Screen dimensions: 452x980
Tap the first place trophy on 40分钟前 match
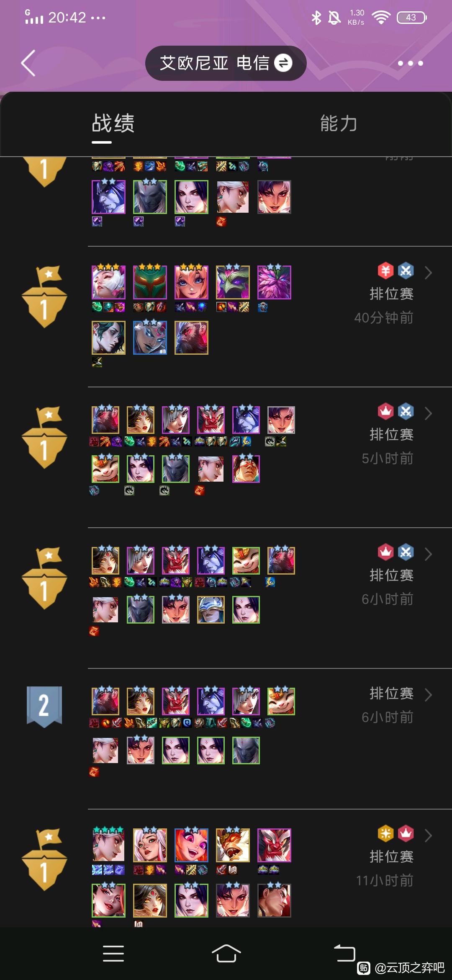click(x=44, y=297)
